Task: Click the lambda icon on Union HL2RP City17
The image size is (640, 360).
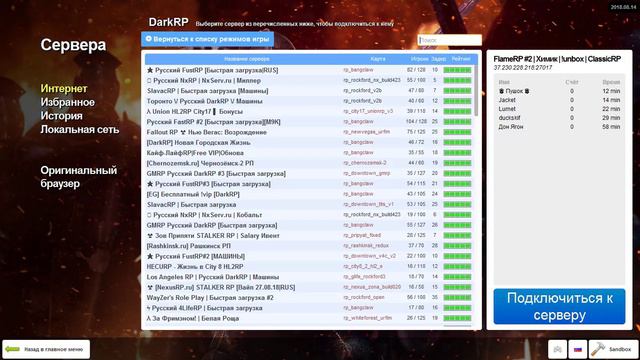Action: click(x=149, y=111)
